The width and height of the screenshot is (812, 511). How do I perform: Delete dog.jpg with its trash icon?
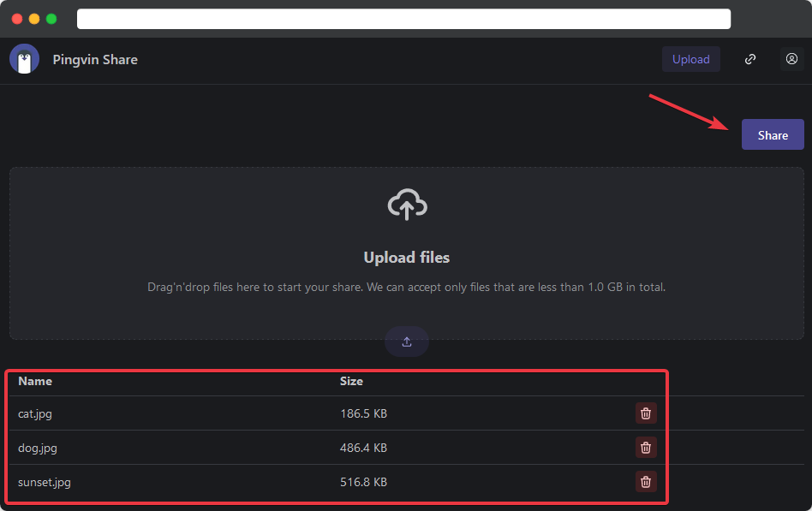[x=646, y=447]
